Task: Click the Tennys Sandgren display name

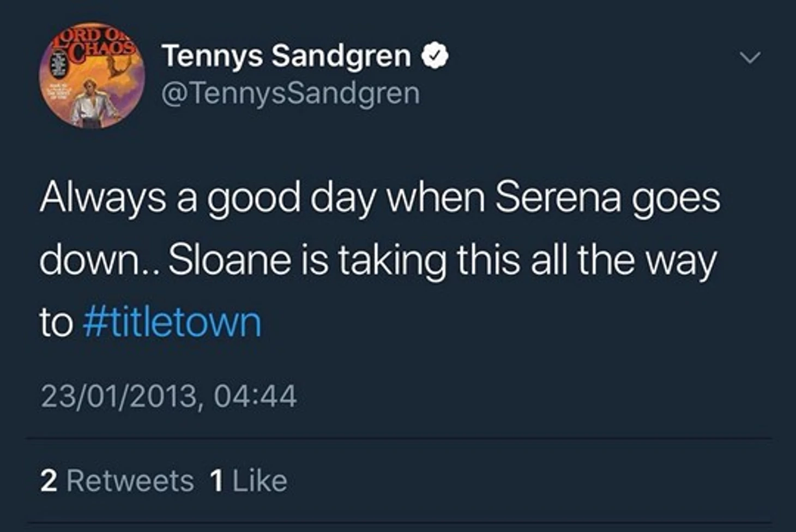Action: (286, 56)
